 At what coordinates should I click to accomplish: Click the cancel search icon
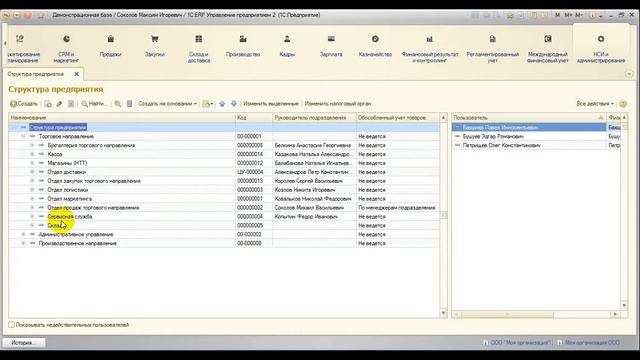click(118, 104)
